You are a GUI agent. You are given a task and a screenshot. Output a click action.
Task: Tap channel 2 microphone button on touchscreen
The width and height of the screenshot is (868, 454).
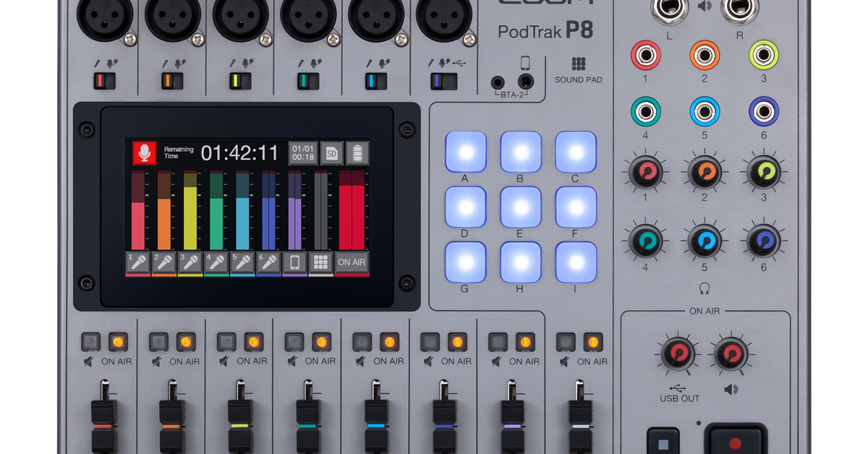(x=163, y=262)
